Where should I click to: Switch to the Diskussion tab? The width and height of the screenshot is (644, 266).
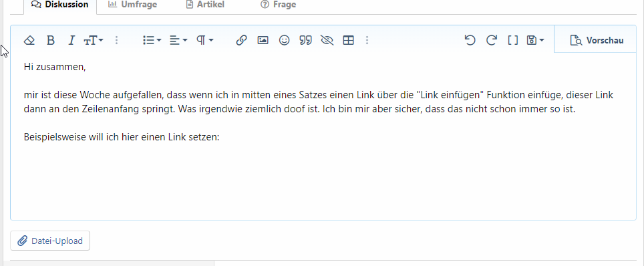coord(60,5)
